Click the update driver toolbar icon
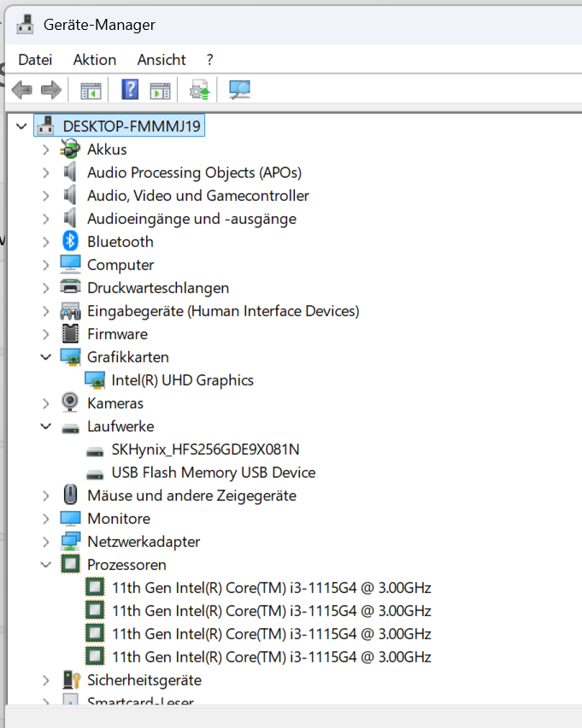This screenshot has width=582, height=728. (x=200, y=90)
